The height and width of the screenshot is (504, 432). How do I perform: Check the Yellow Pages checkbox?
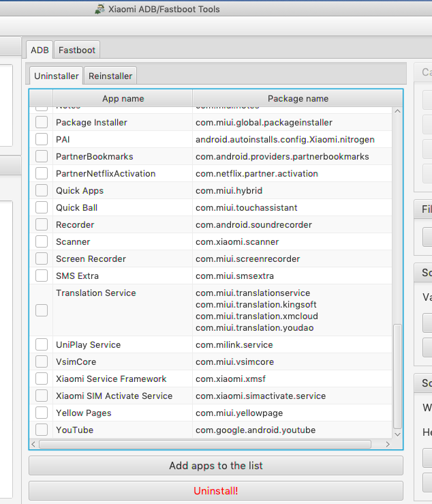42,413
